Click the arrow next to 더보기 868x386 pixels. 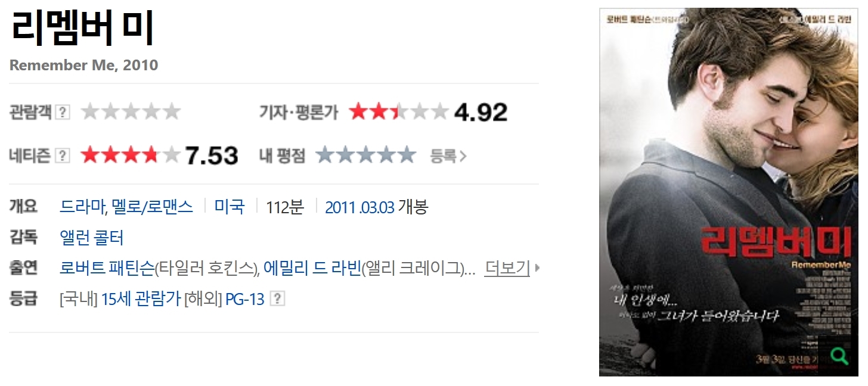(x=537, y=269)
